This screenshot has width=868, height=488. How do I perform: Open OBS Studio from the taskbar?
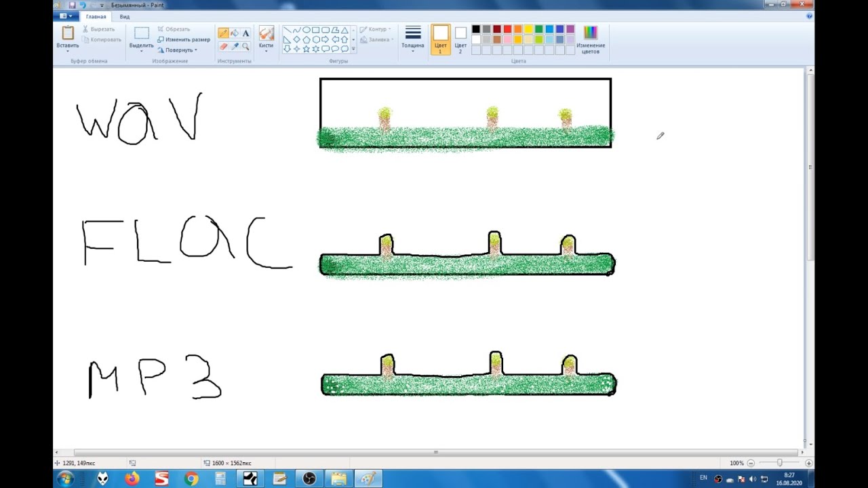[x=309, y=479]
